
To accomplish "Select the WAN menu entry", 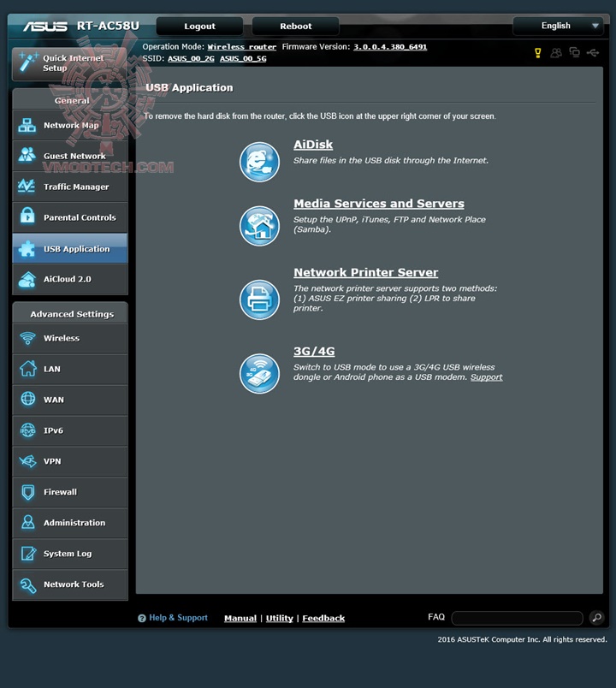I will pos(70,400).
